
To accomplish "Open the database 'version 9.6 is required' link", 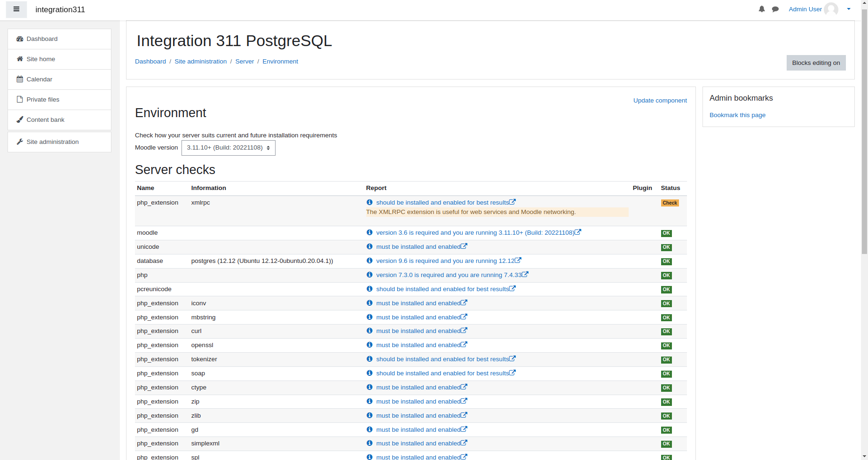I will pos(449,261).
